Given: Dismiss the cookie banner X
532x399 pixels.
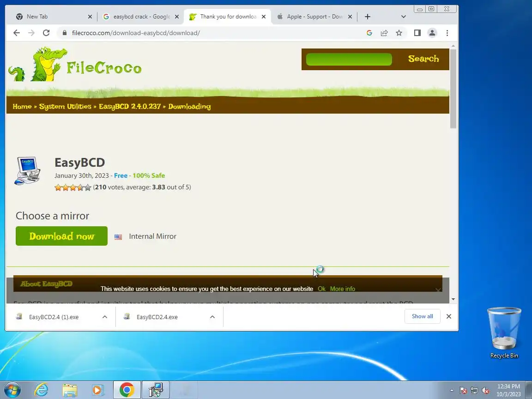Looking at the screenshot, I should pos(438,290).
